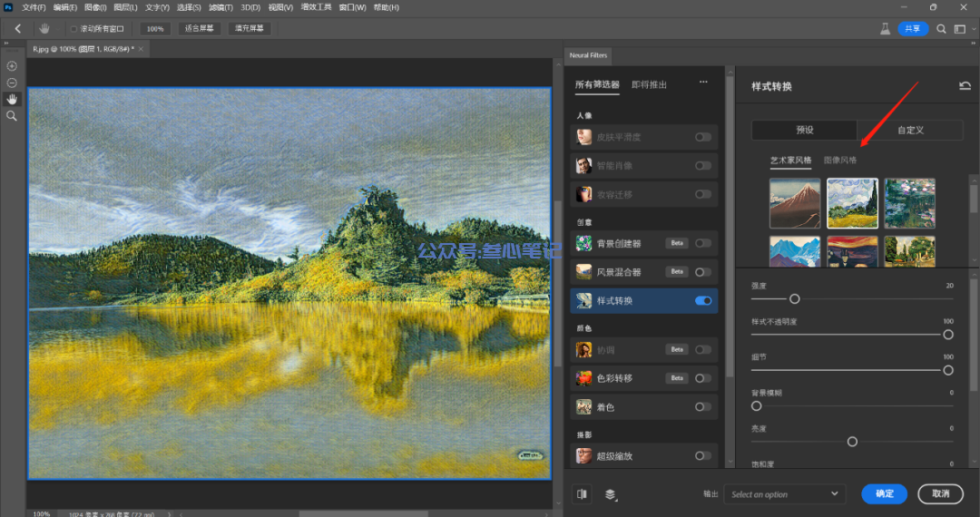This screenshot has width=980, height=517.
Task: Click the 皮肤平滑度 filter thumbnail icon
Action: coord(583,137)
